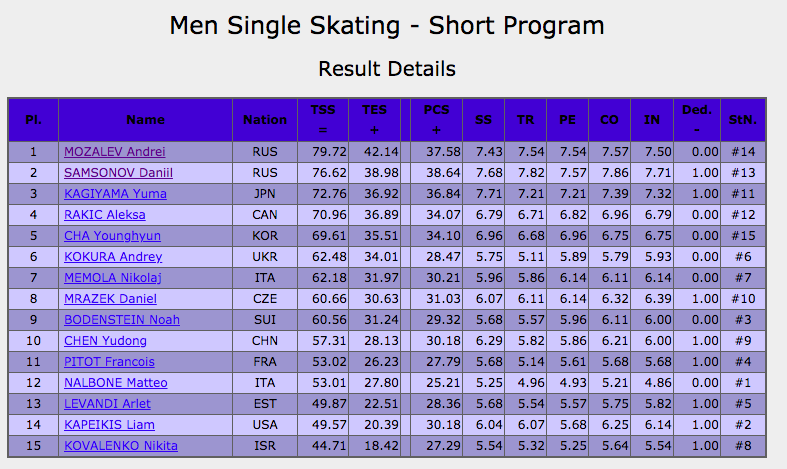The image size is (787, 469).
Task: Open NALBONE Matteo profile link
Action: 116,383
